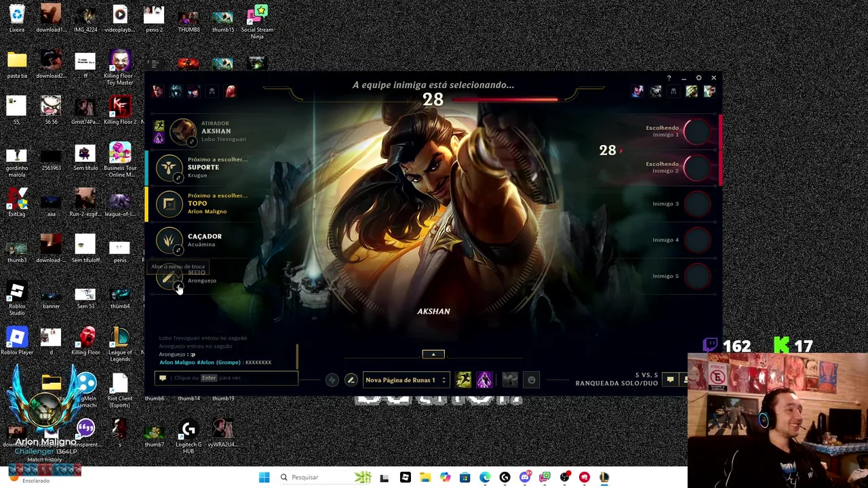Change the second summoner spell slot

click(484, 380)
